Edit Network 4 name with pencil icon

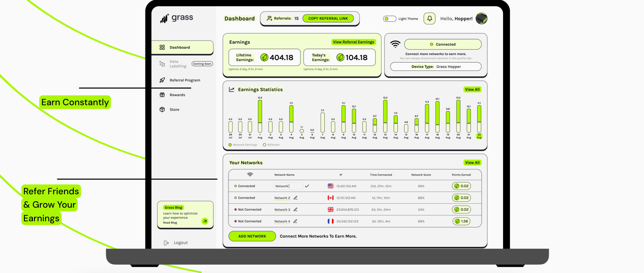point(295,221)
